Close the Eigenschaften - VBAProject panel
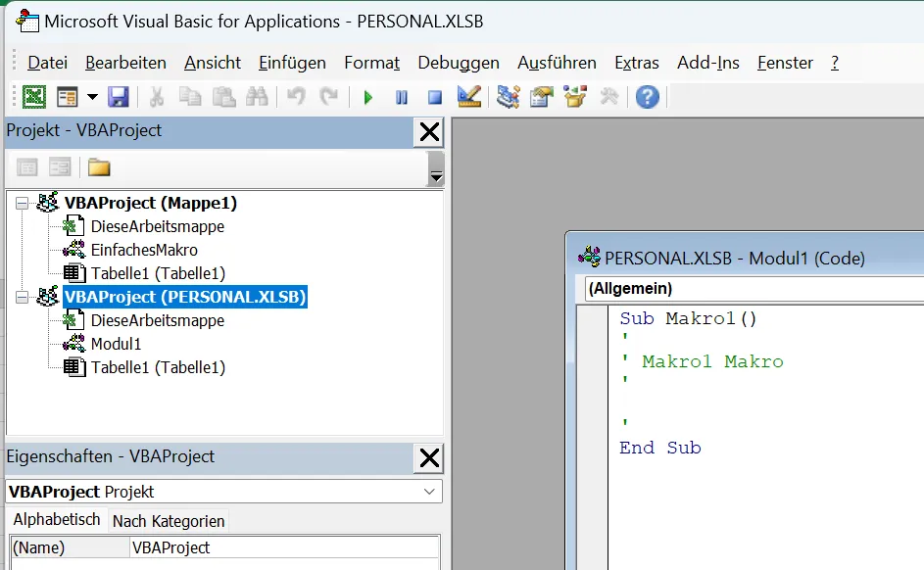 429,457
